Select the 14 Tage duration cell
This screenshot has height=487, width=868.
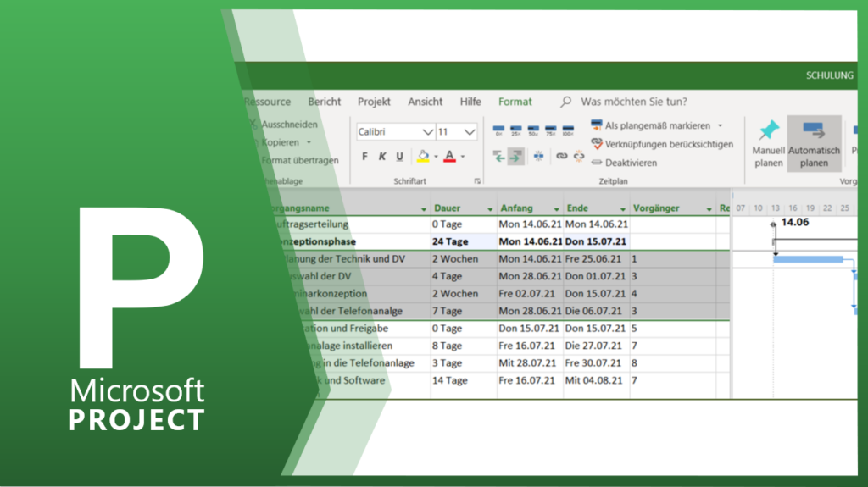click(x=464, y=381)
